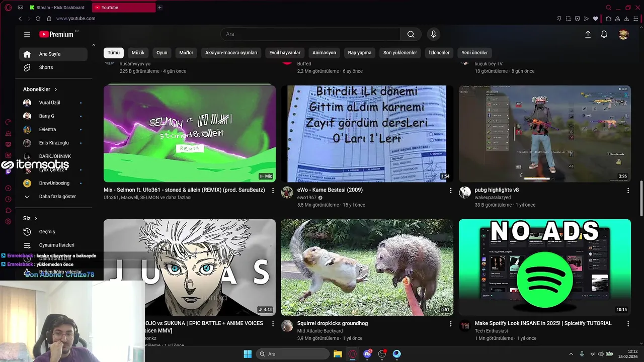The width and height of the screenshot is (644, 362).
Task: Collapse sidebar with the small up arrow
Action: click(x=94, y=45)
